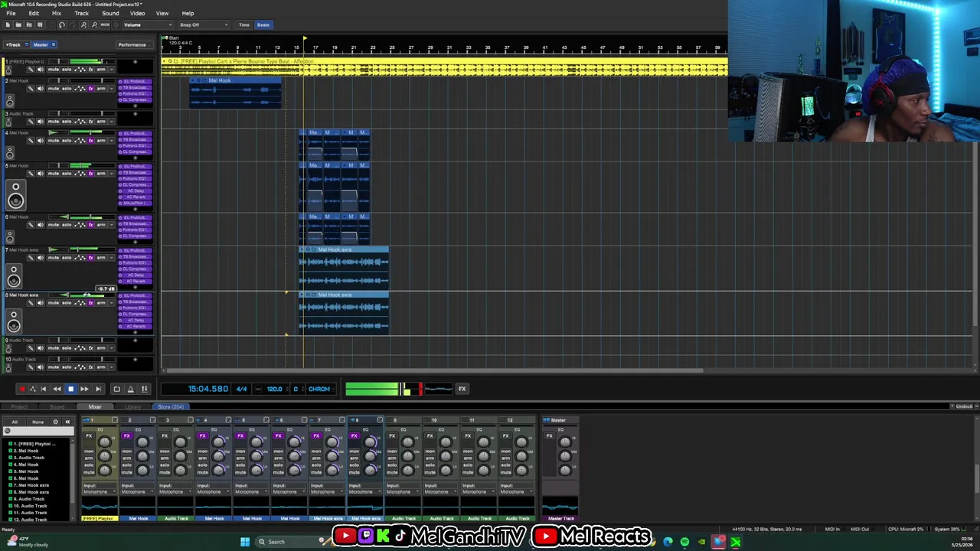Open the Snap Off dropdown

click(x=204, y=24)
